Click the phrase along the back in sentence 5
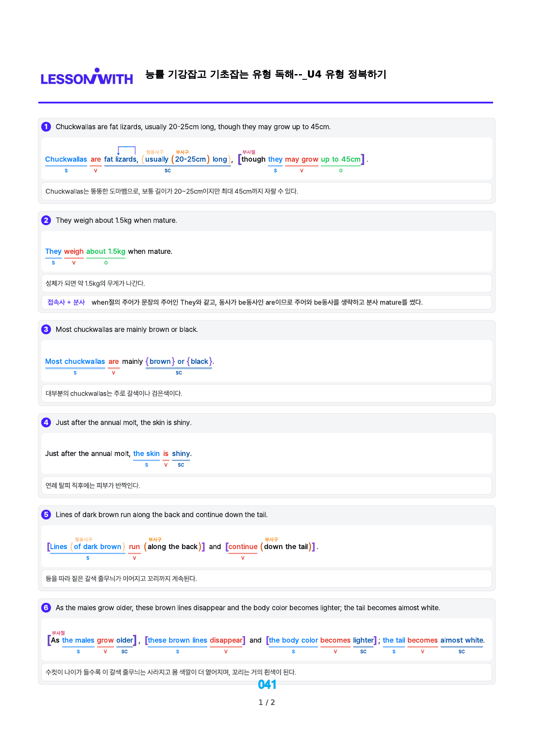The width and height of the screenshot is (534, 756). [173, 547]
